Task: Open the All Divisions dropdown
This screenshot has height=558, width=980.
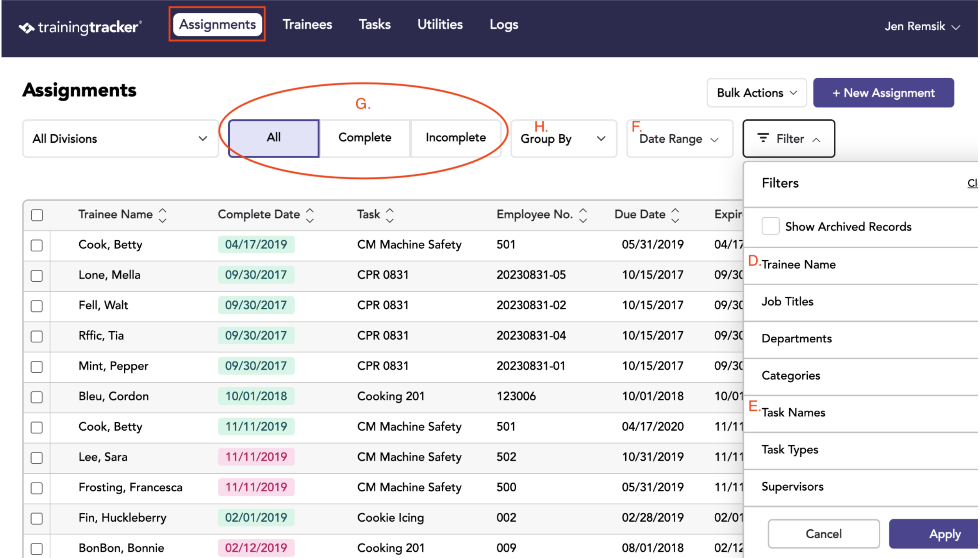Action: pyautogui.click(x=120, y=139)
